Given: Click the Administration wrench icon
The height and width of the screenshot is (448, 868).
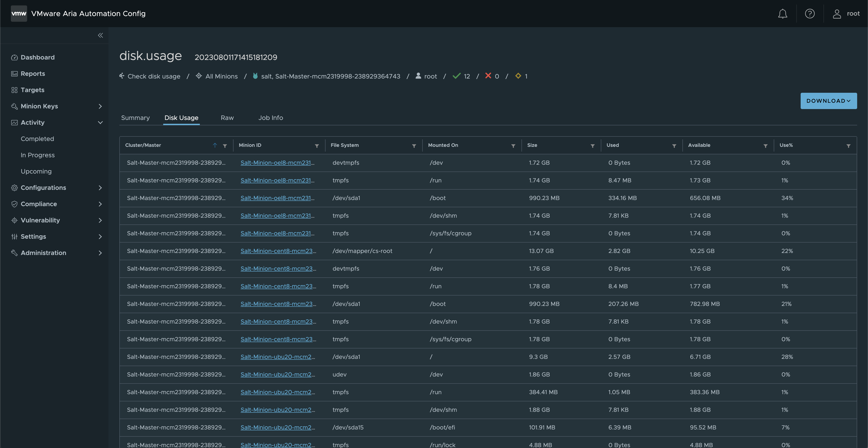Looking at the screenshot, I should tap(14, 253).
